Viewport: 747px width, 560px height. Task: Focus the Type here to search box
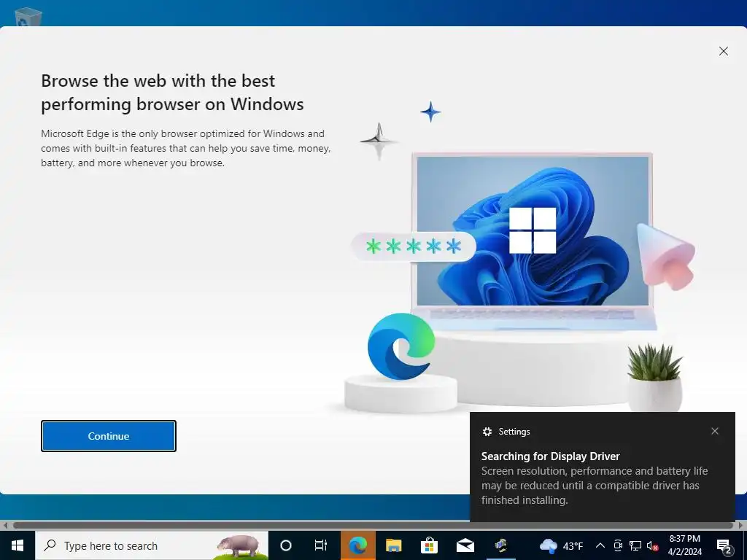coord(152,545)
